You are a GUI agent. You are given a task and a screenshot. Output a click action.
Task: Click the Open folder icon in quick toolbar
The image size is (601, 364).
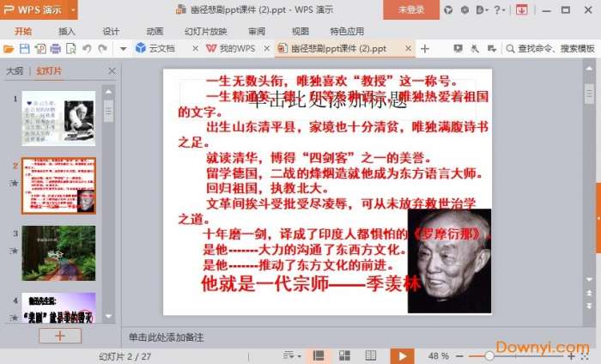pos(9,49)
